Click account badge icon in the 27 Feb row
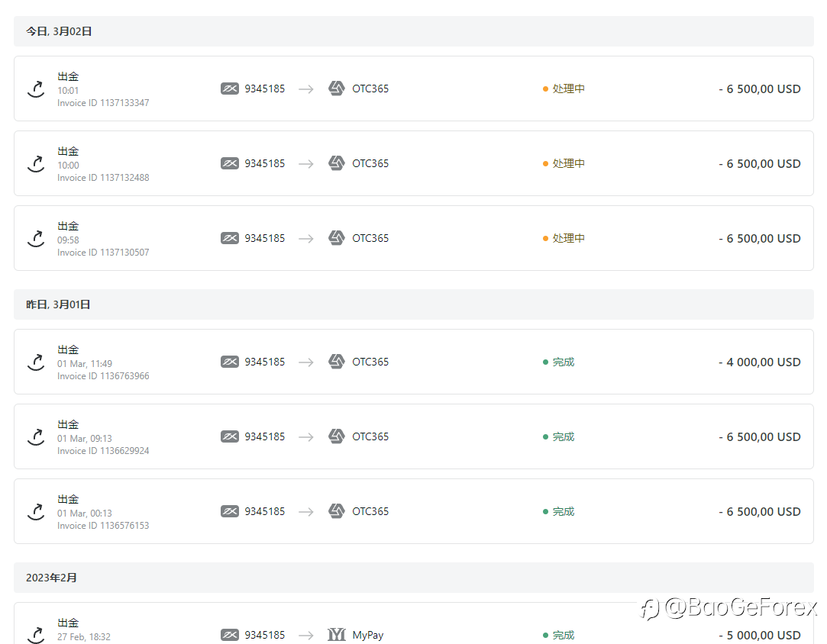 point(229,635)
